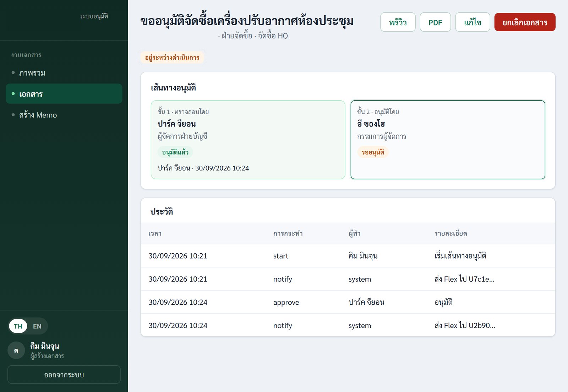Image resolution: width=568 pixels, height=392 pixels.
Task: Select step 2 card อี ซองโฮ
Action: tap(448, 140)
